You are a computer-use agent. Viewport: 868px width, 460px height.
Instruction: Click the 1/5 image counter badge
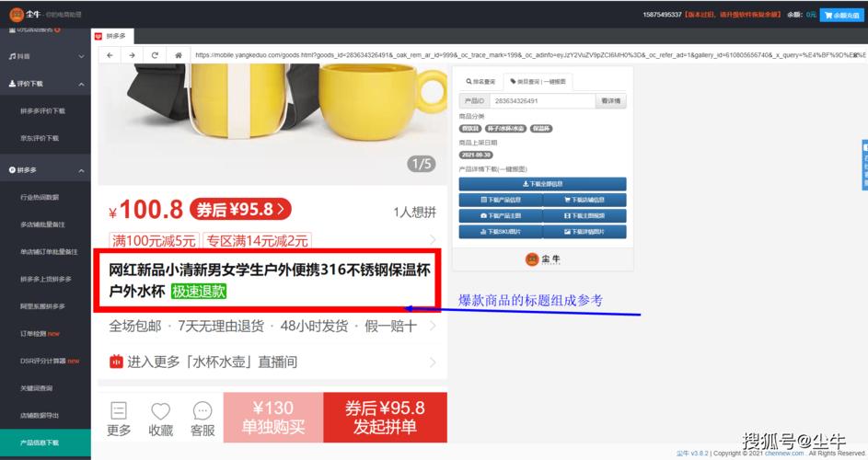point(422,164)
